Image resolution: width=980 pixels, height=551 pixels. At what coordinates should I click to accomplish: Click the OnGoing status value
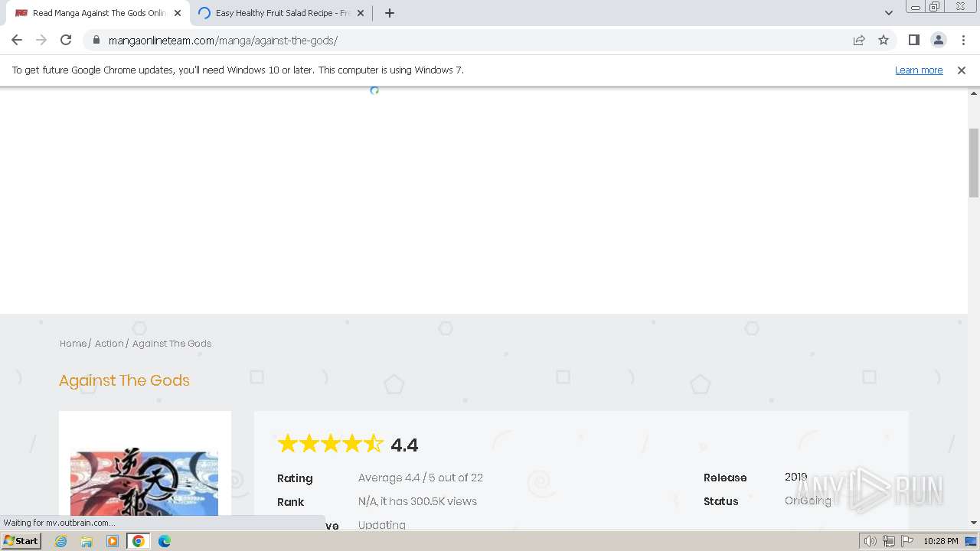808,500
